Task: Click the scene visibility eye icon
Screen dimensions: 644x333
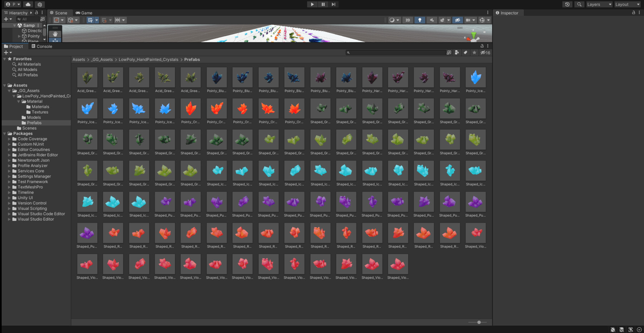Action: 458,20
